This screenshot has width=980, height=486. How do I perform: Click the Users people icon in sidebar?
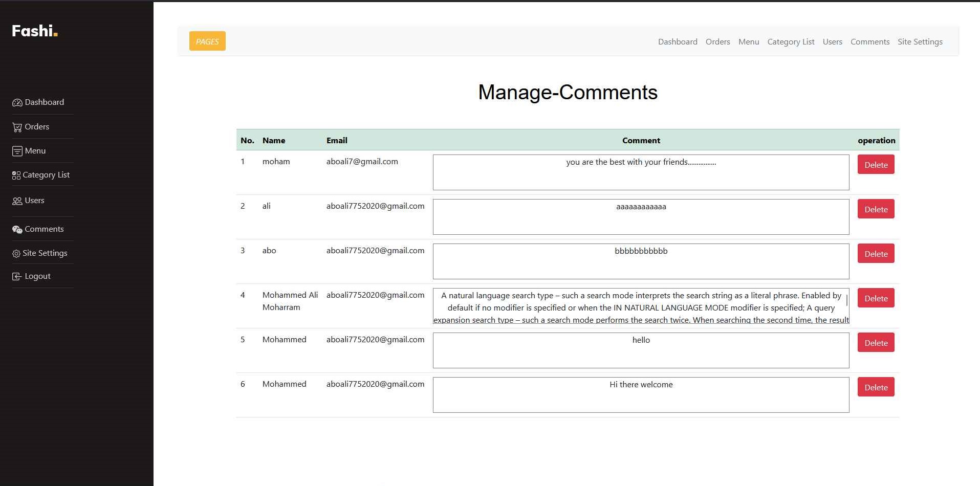pyautogui.click(x=17, y=201)
